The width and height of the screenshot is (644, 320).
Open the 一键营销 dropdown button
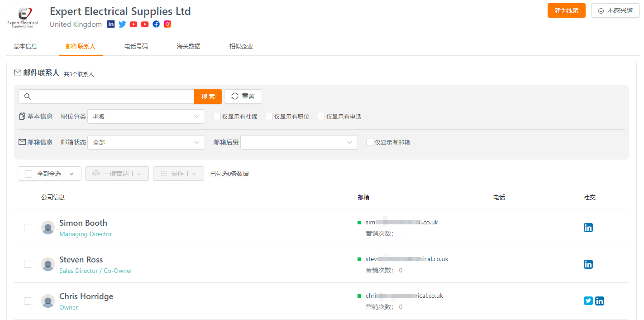[117, 174]
